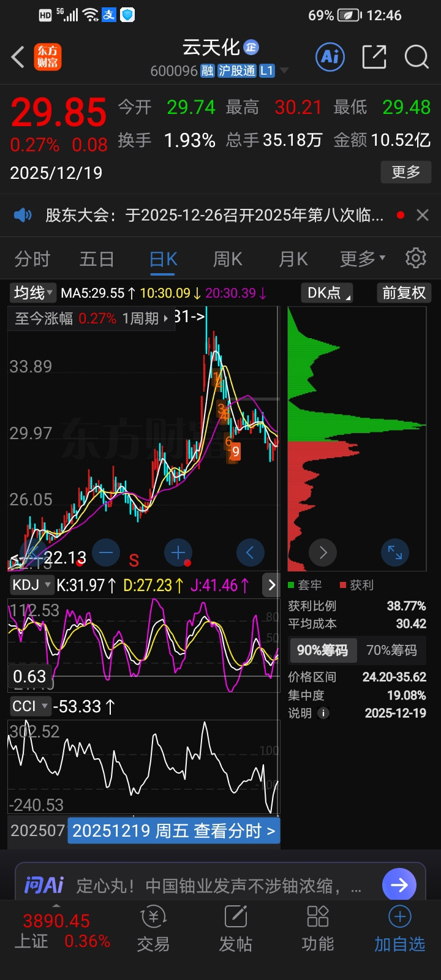The height and width of the screenshot is (980, 441).
Task: Switch to 分时 tab
Action: pos(32,259)
